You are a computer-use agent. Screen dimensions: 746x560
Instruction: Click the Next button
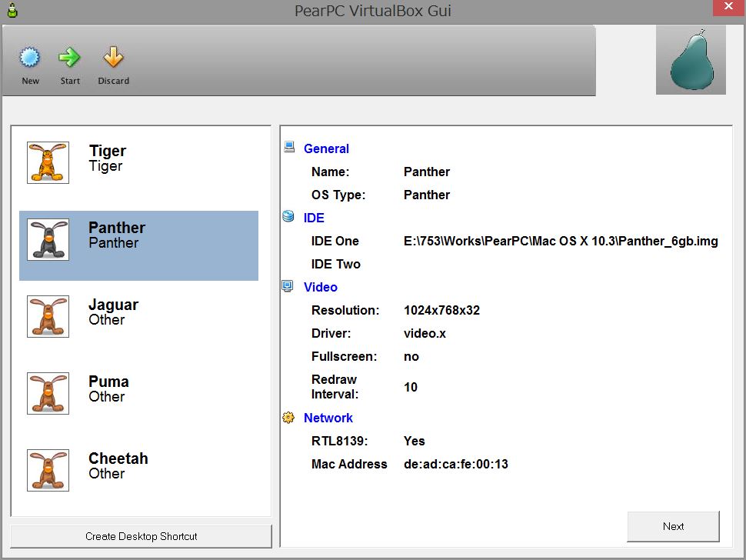[x=673, y=526]
